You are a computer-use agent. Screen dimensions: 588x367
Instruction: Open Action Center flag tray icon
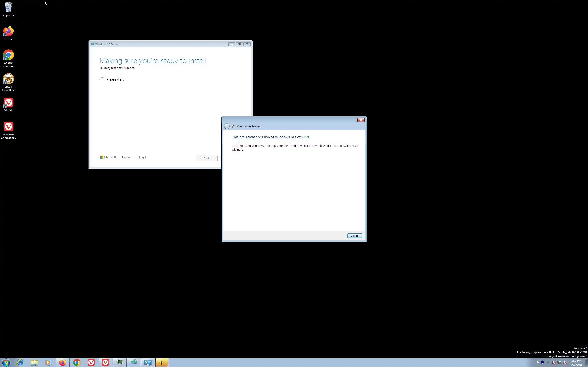pos(554,363)
